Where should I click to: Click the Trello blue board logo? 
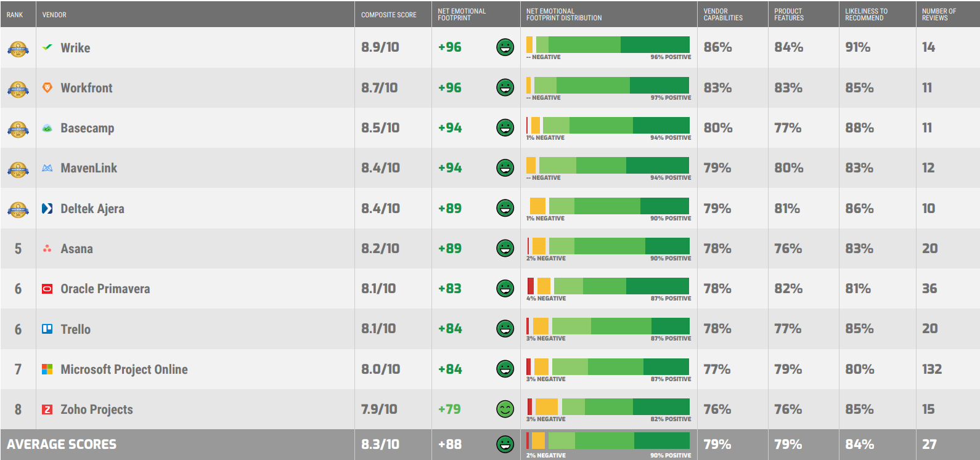[x=47, y=329]
